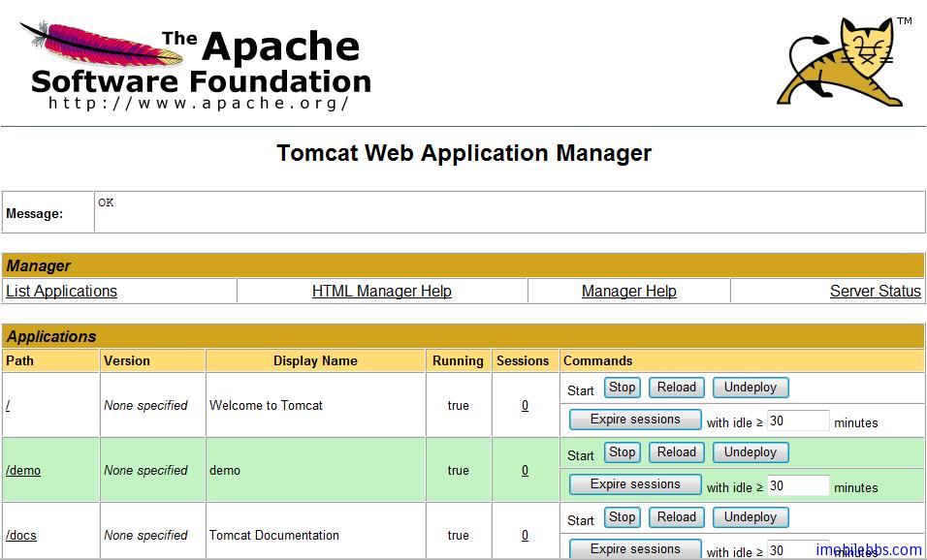Expire sessions for the demo application
The height and width of the screenshot is (560, 927).
635,484
